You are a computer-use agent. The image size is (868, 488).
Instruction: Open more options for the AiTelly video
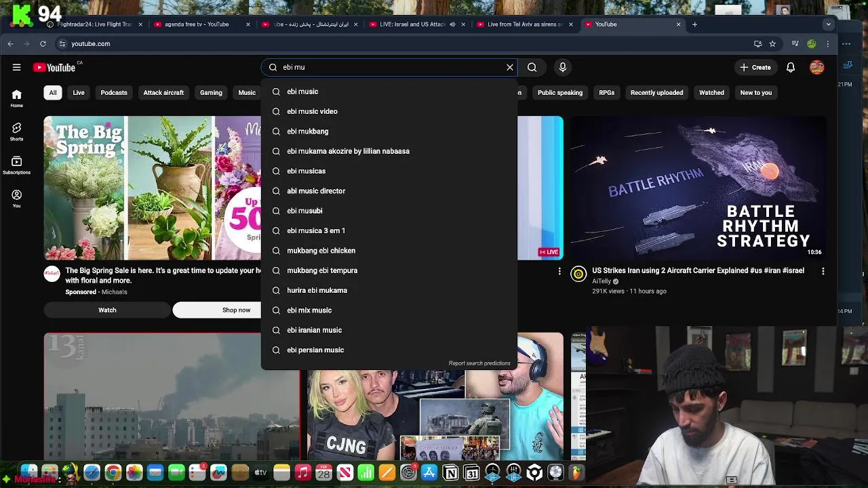coord(823,271)
